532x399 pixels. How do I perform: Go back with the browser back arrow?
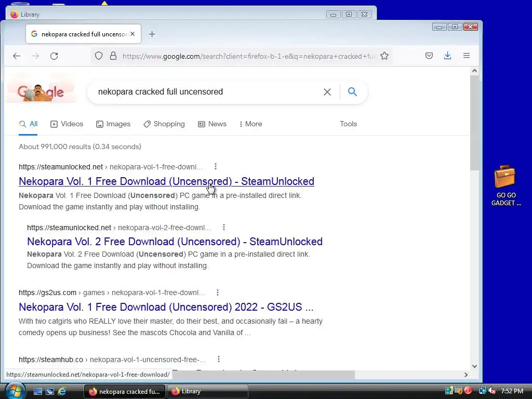click(16, 56)
